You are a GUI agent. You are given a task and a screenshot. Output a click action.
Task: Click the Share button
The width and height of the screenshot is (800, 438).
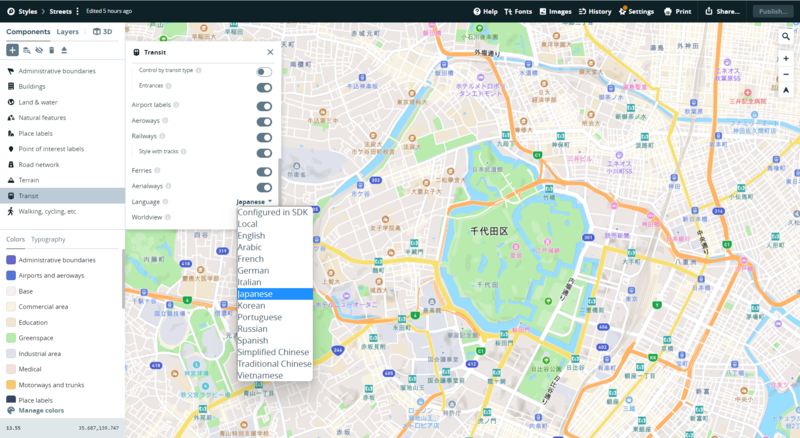(722, 11)
